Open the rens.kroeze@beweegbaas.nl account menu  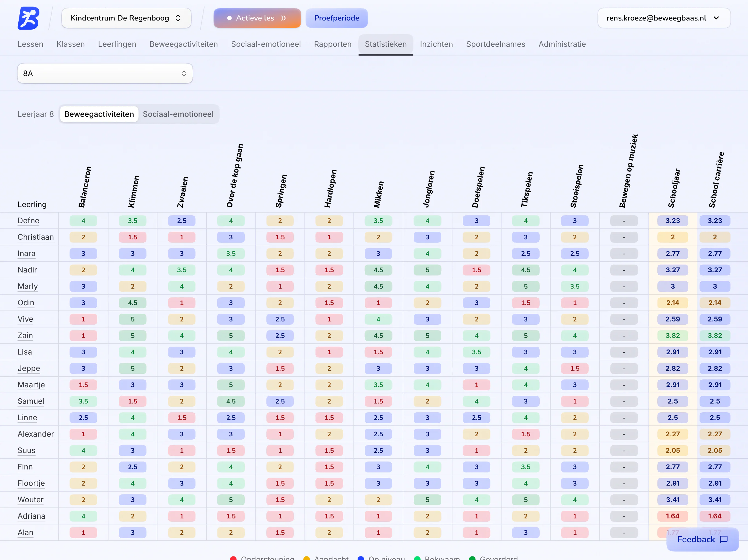[664, 18]
